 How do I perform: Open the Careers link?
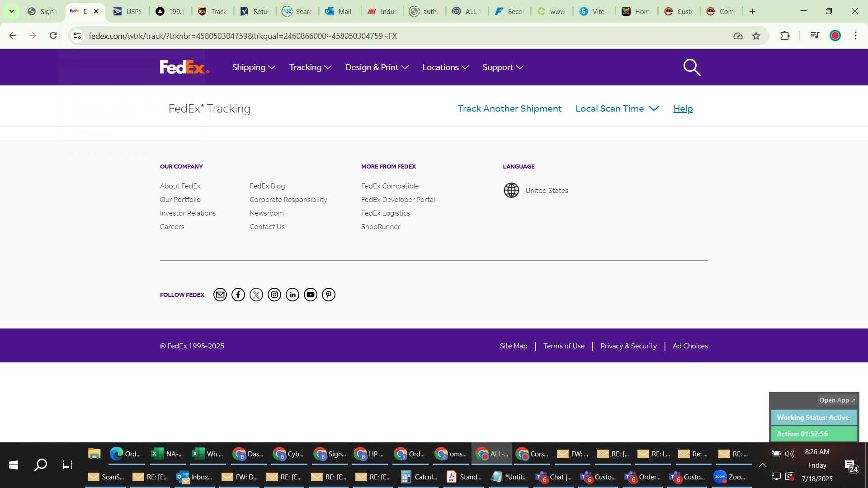point(172,226)
